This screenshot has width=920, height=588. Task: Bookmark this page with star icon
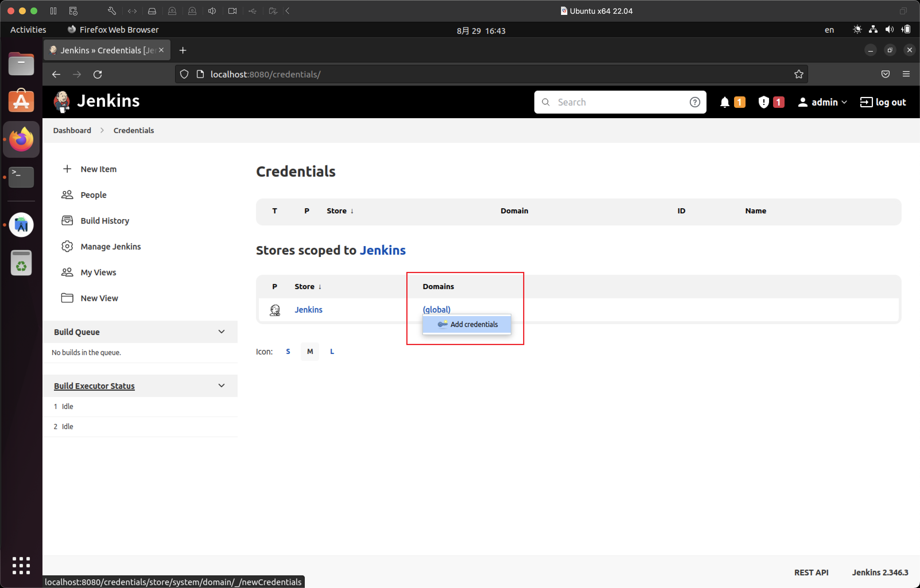pyautogui.click(x=799, y=74)
